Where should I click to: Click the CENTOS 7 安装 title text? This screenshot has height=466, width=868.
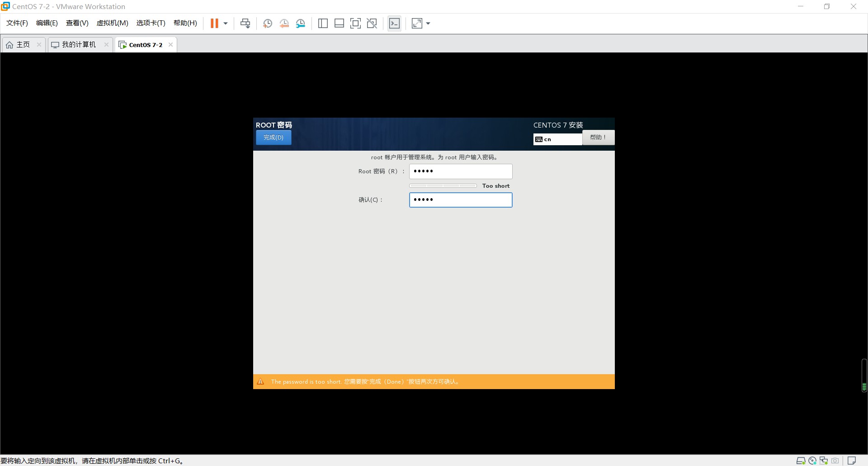(x=558, y=125)
